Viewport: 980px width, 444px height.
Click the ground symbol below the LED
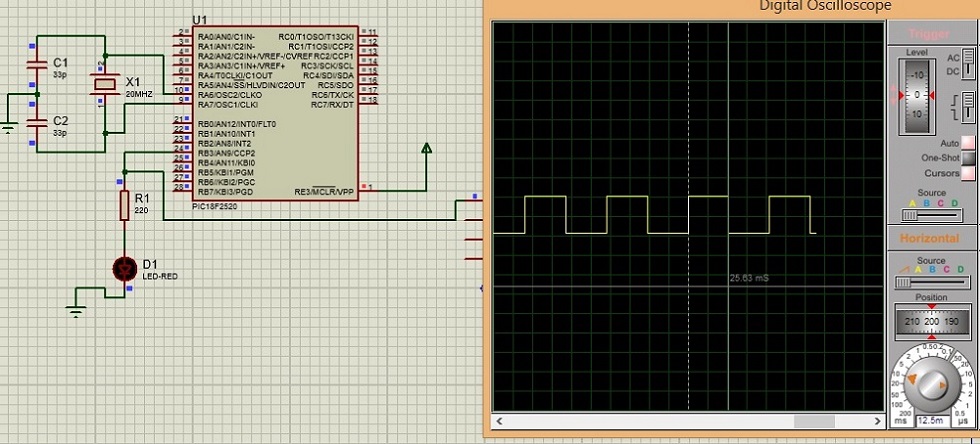[x=77, y=311]
